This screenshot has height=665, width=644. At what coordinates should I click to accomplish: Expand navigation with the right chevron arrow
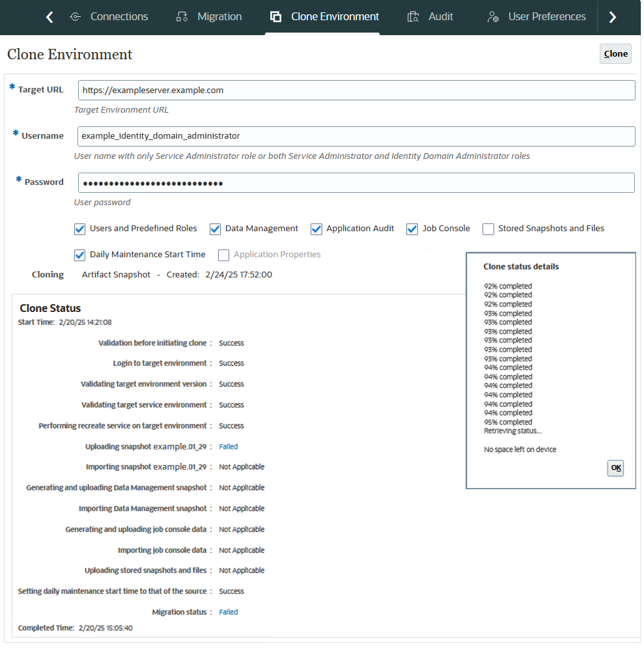tap(612, 17)
